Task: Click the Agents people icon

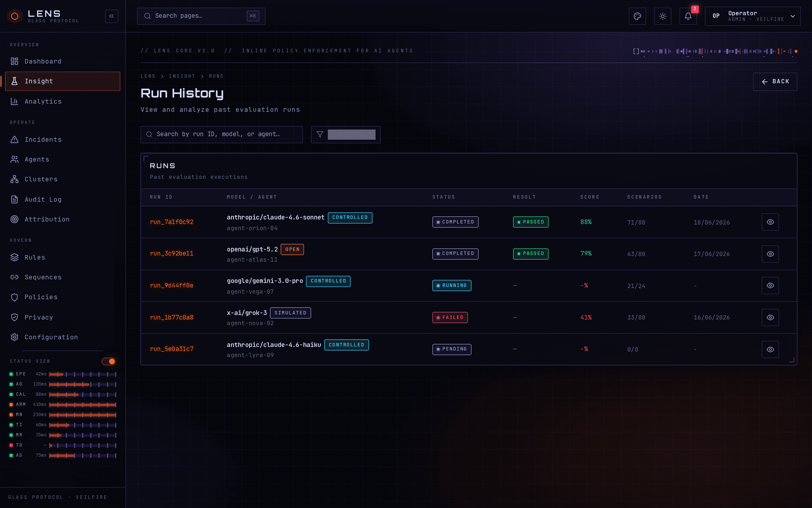Action: point(14,159)
